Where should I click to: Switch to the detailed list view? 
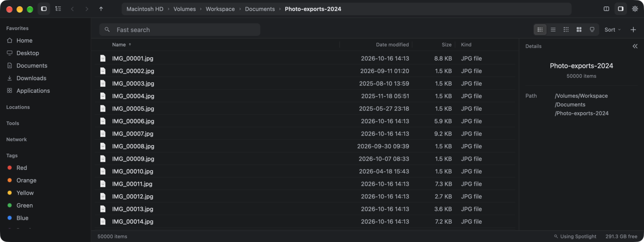pos(540,30)
